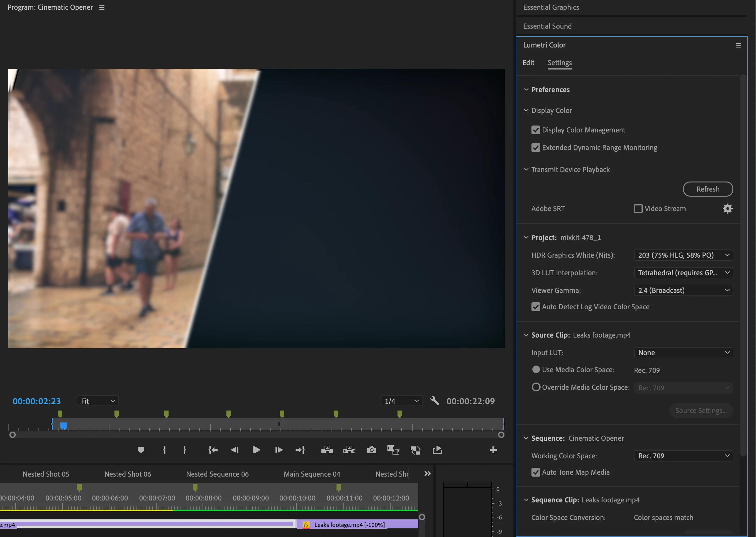
Task: Open the Button Editor plus icon
Action: (x=493, y=450)
